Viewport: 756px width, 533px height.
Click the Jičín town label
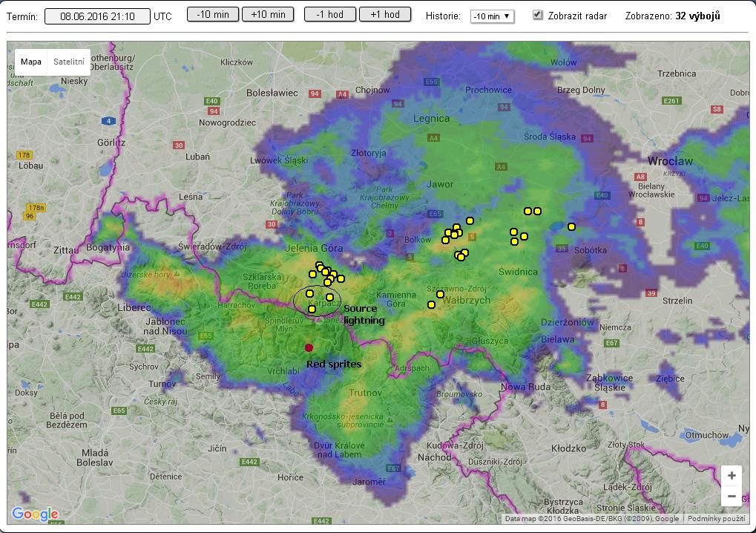click(217, 448)
